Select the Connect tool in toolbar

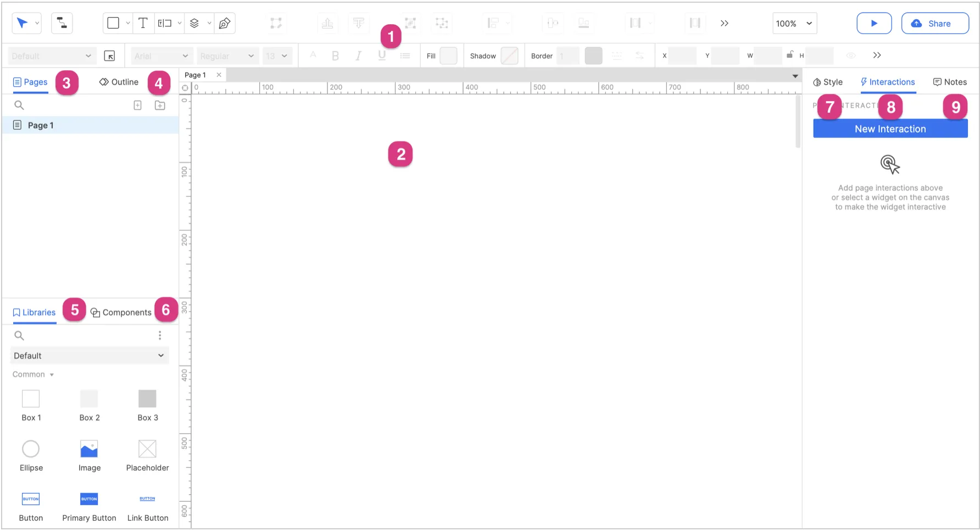[62, 23]
